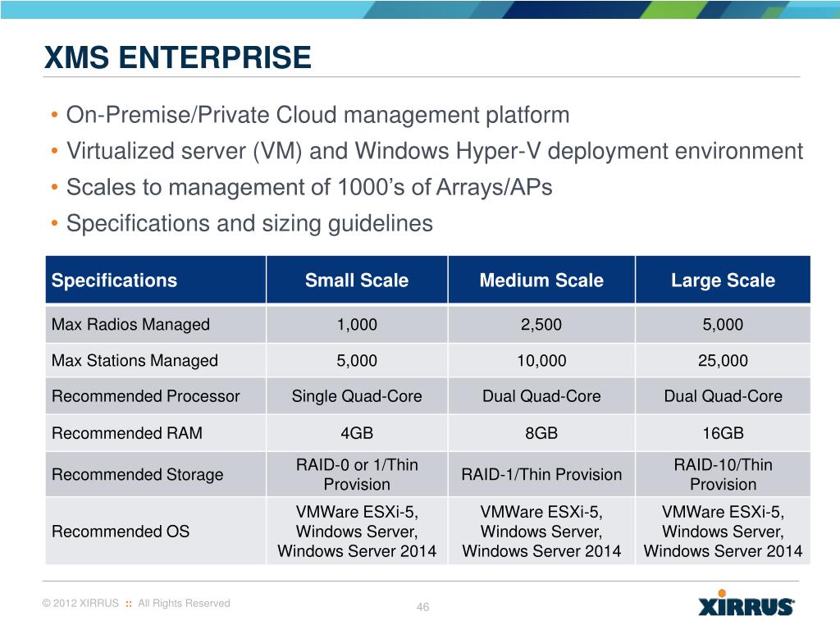Select the Virtualized server and Hyper-V bullet
The width and height of the screenshot is (840, 630).
pos(435,151)
